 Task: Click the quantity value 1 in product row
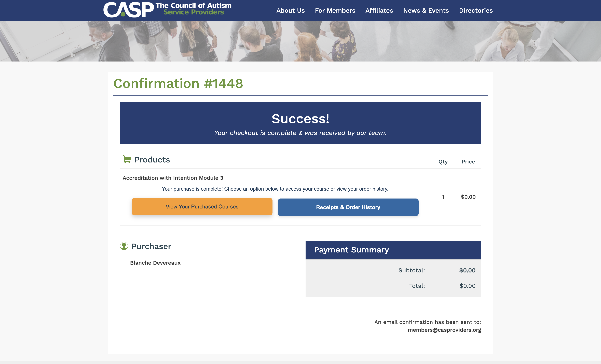[443, 197]
